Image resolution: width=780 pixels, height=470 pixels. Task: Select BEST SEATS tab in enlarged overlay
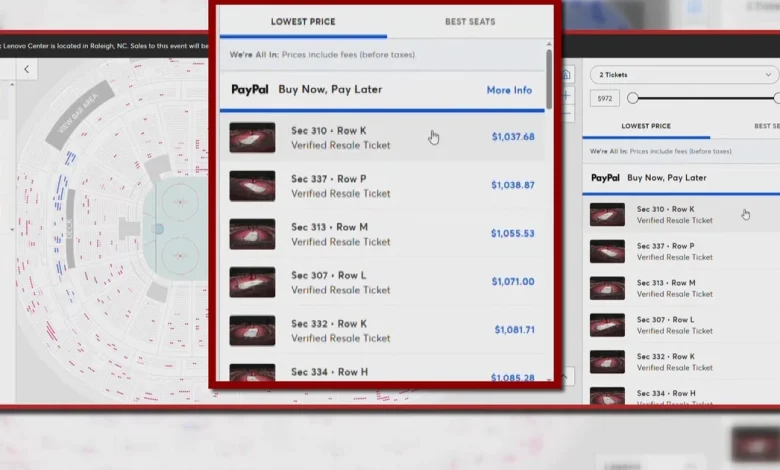[470, 21]
